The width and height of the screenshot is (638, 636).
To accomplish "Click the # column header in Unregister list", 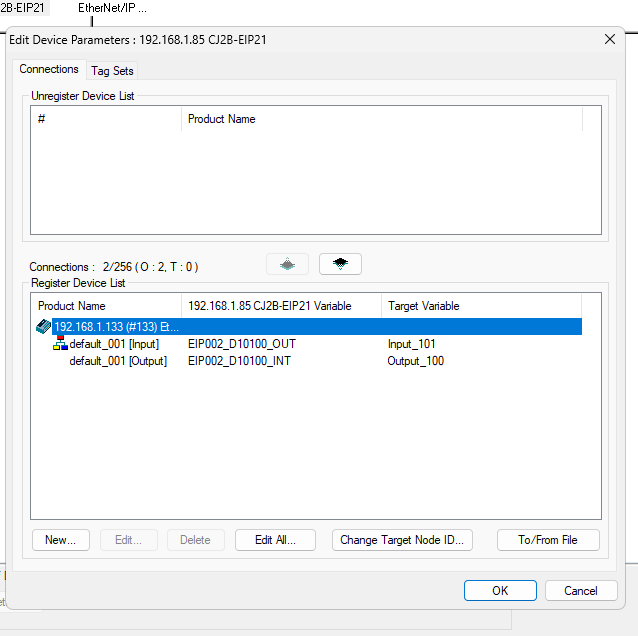I will (x=107, y=119).
